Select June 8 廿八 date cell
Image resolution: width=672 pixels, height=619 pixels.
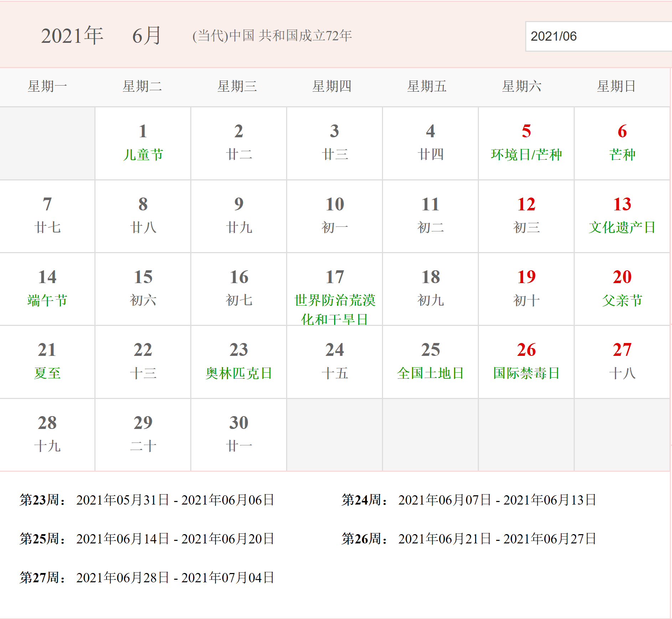coord(143,216)
